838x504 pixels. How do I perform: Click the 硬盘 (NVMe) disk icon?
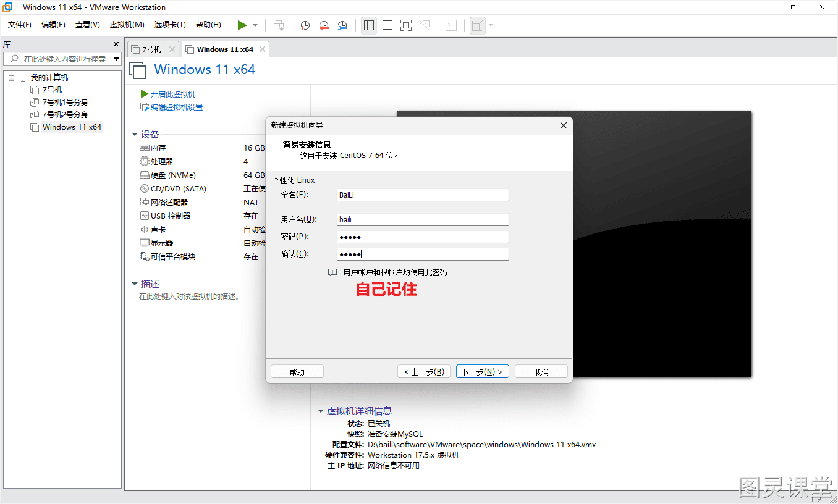point(145,175)
